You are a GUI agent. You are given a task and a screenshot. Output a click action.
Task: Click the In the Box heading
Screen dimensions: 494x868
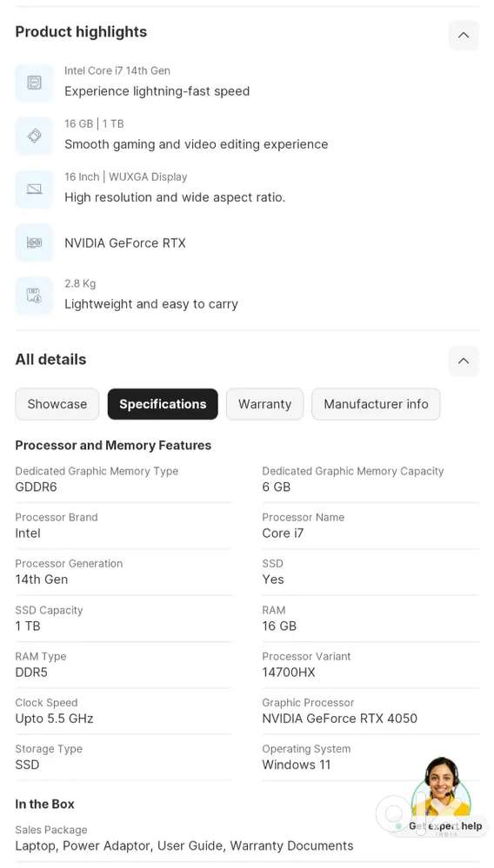(x=44, y=804)
